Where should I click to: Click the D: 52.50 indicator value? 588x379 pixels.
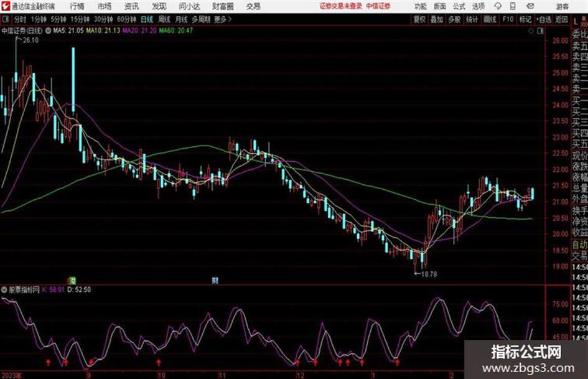(x=79, y=289)
